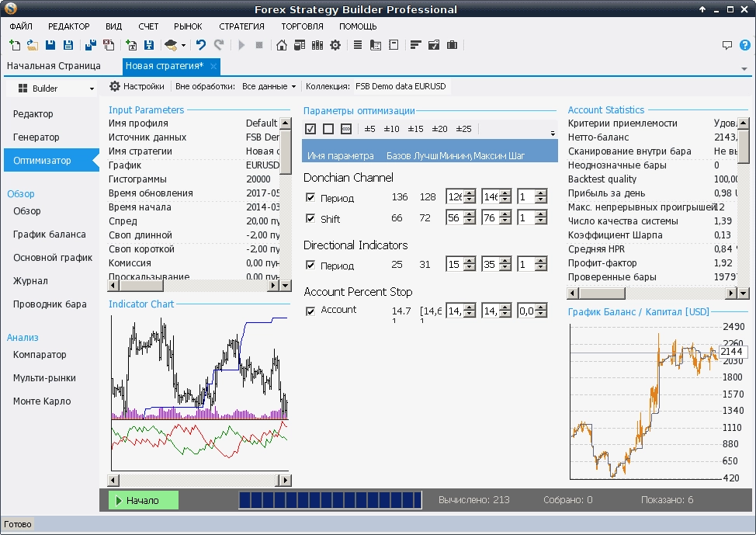Image resolution: width=756 pixels, height=535 pixels.
Task: Uncheck all optimization parameters icon
Action: [328, 129]
